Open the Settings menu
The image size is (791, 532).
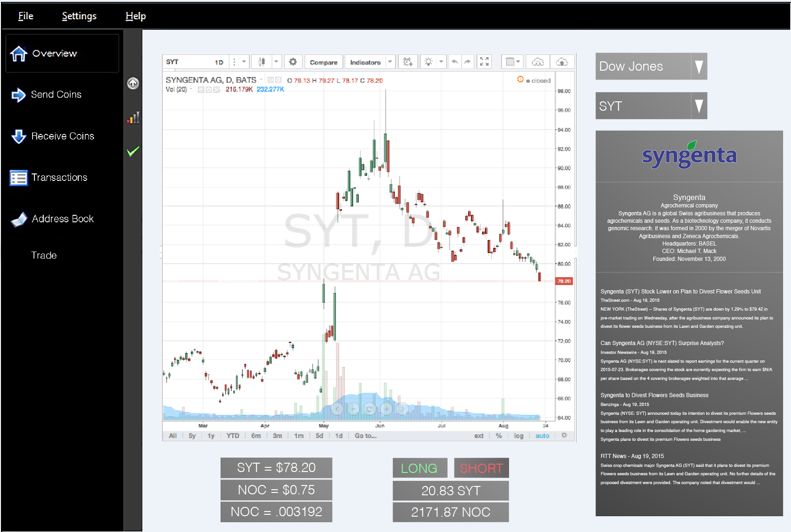[79, 16]
